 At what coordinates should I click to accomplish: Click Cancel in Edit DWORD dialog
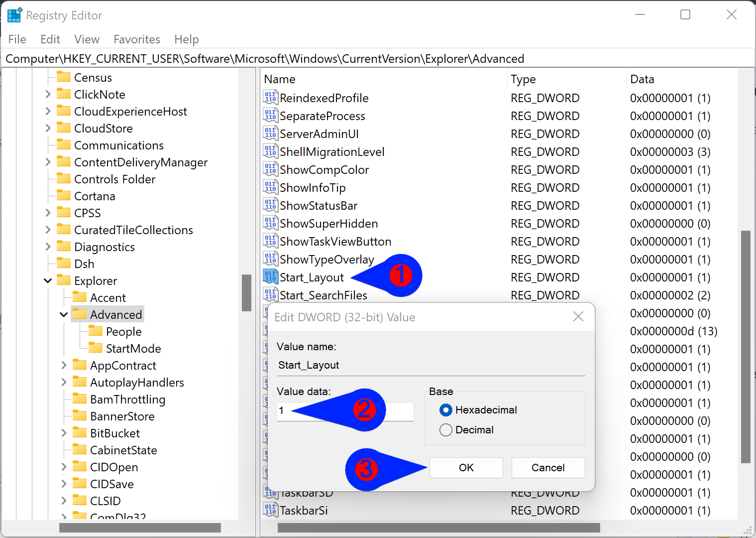coord(548,468)
